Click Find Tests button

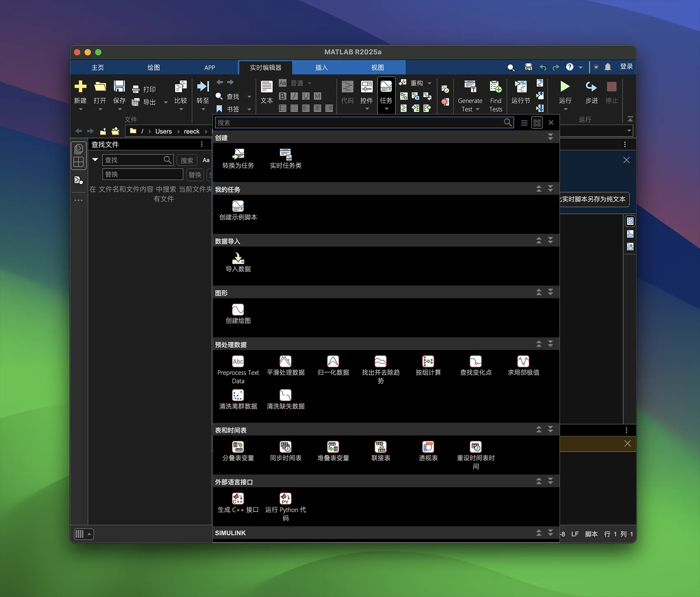click(x=496, y=96)
